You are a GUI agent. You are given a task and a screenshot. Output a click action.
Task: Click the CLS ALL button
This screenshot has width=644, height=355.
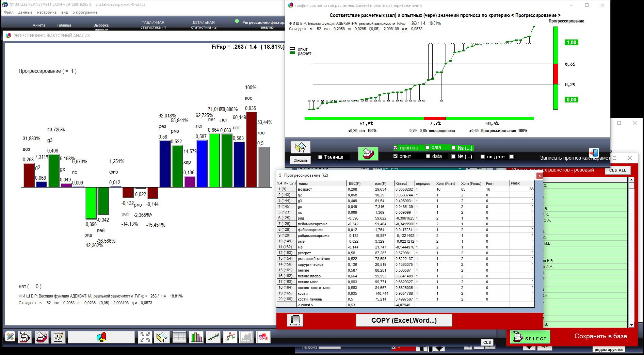click(617, 170)
